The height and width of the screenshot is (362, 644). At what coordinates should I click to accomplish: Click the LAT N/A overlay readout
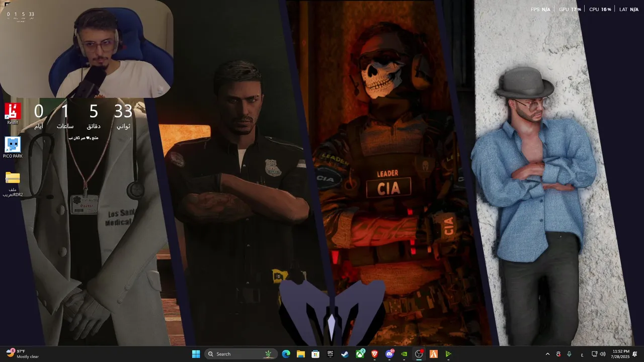coord(629,10)
